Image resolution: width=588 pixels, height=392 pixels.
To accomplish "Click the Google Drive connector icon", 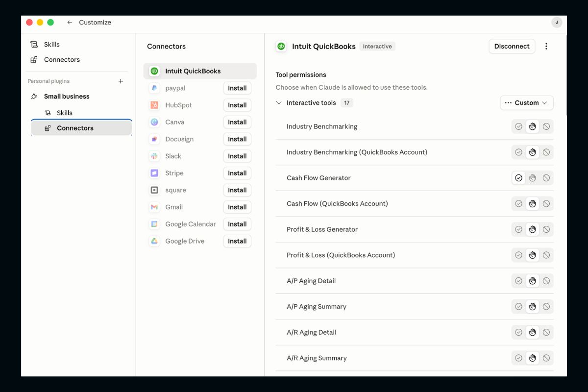I will 154,241.
